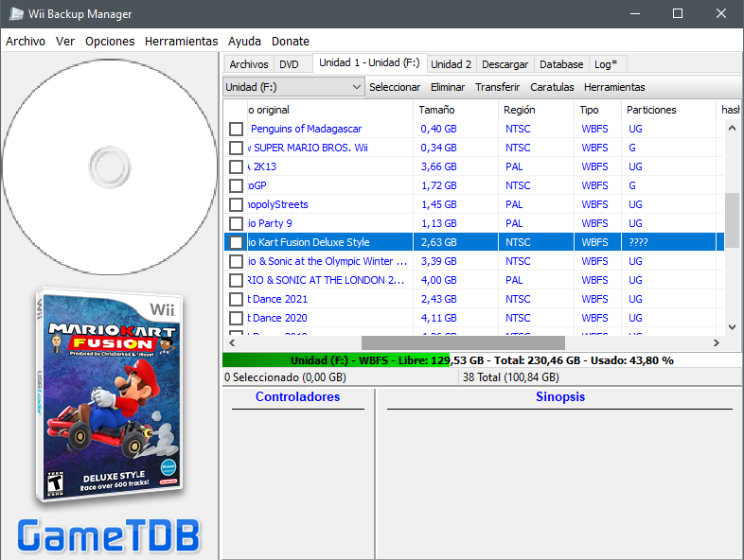Sort by the original title column header

(x=329, y=110)
